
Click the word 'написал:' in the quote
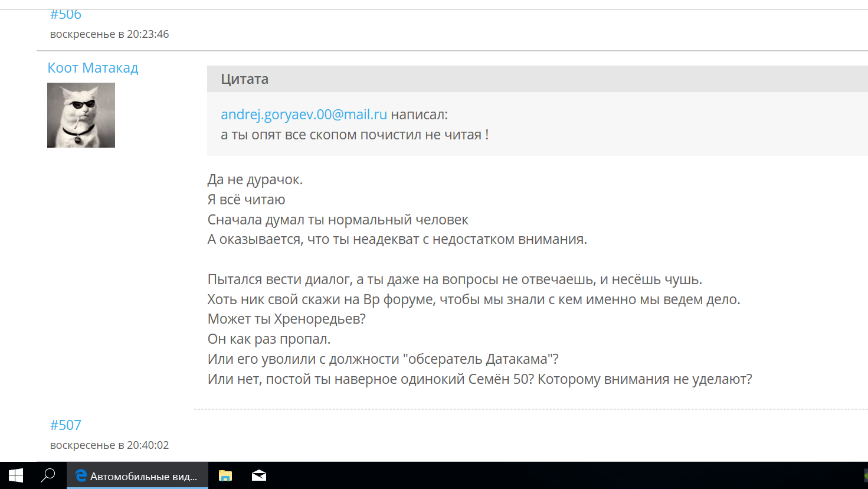click(419, 115)
